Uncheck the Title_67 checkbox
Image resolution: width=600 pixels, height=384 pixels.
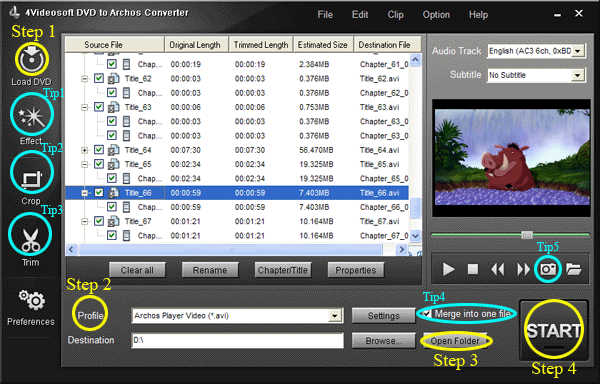pos(99,221)
